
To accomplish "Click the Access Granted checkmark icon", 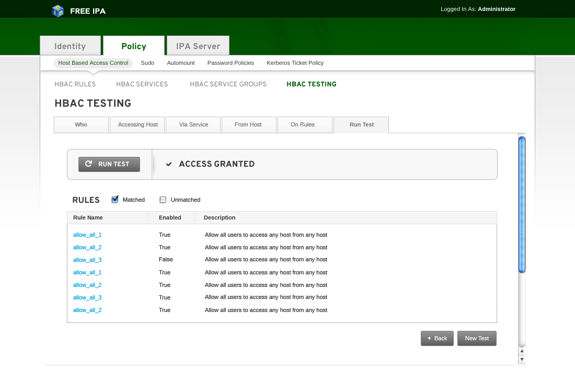I will 169,164.
